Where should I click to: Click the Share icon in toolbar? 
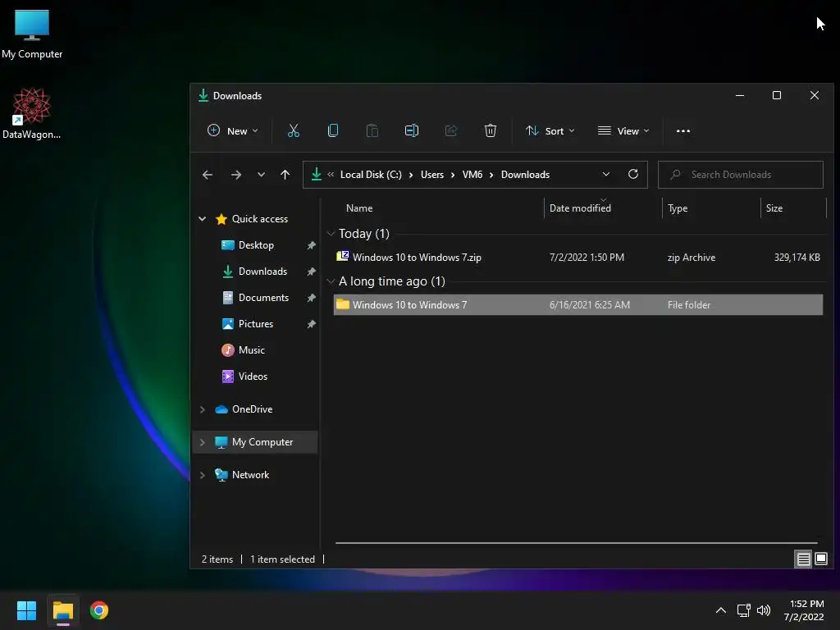[x=451, y=130]
